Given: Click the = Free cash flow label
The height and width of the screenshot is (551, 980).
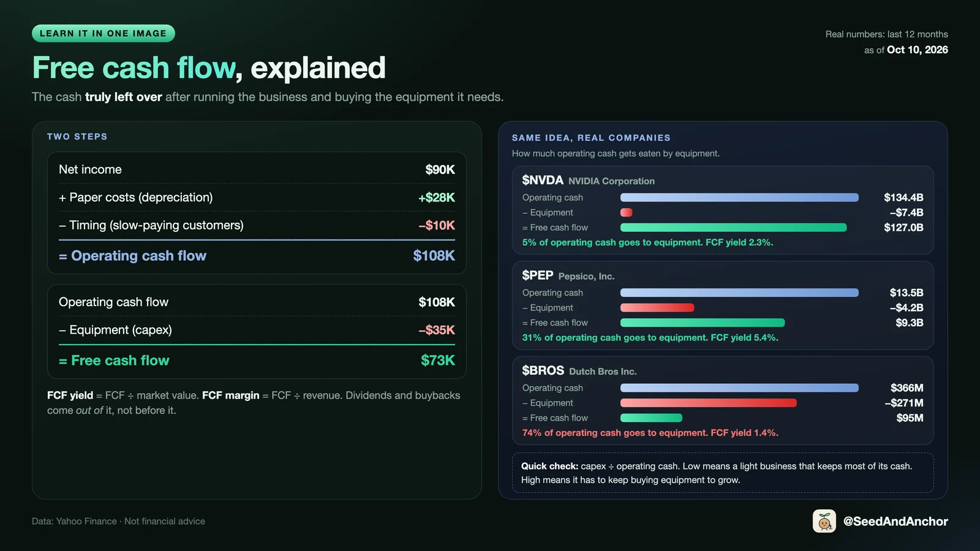Looking at the screenshot, I should [x=114, y=361].
